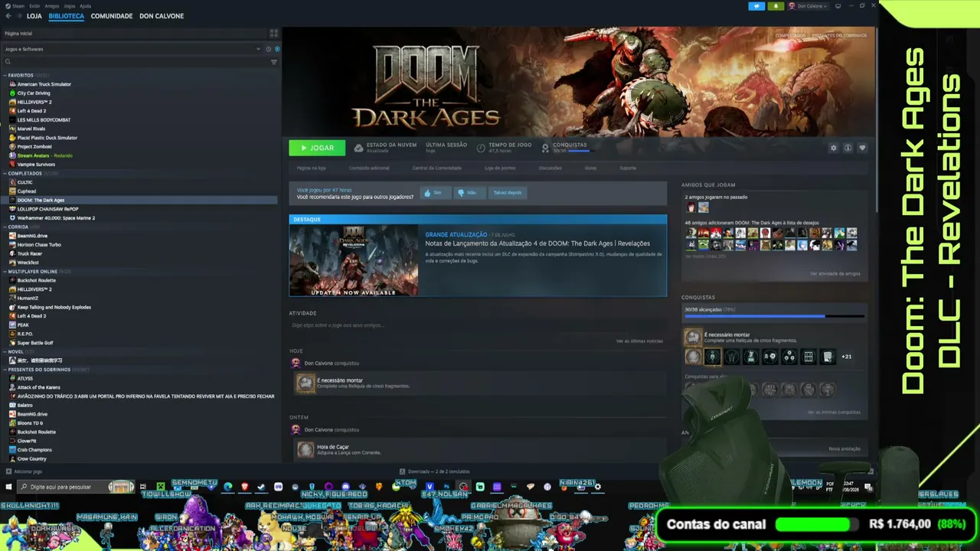Screen dimensions: 980x551
Task: Select Buckshot Roulette under Multiplayer Online
Action: coord(37,280)
